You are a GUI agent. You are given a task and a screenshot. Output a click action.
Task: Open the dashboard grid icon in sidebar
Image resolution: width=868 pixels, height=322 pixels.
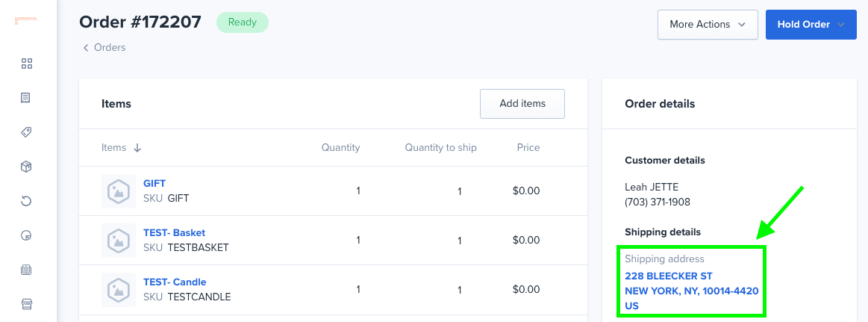click(x=27, y=64)
